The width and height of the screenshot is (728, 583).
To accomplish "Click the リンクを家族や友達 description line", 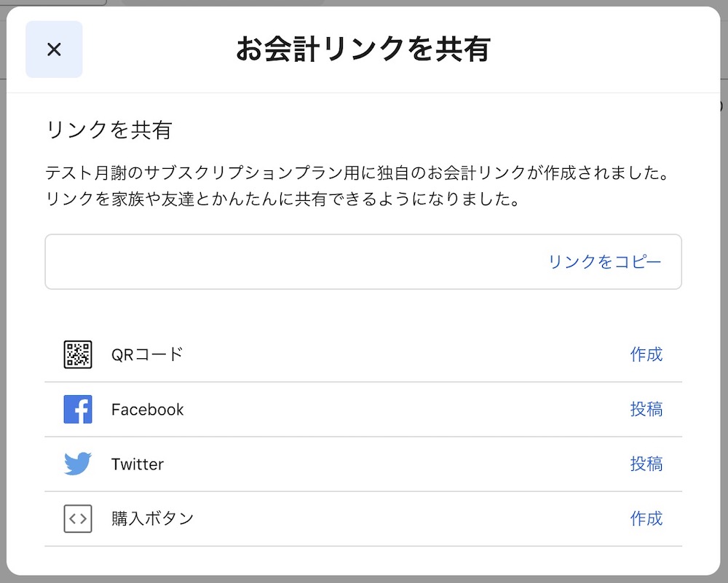I will [x=282, y=199].
